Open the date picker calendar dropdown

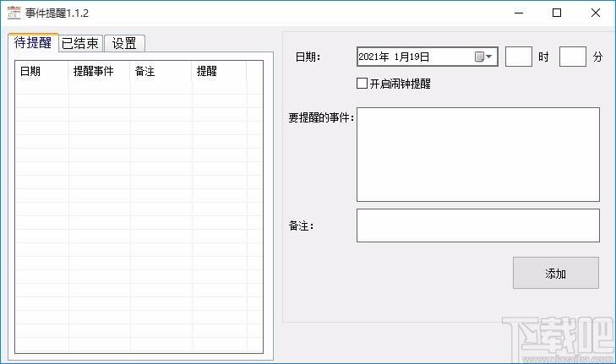[483, 57]
